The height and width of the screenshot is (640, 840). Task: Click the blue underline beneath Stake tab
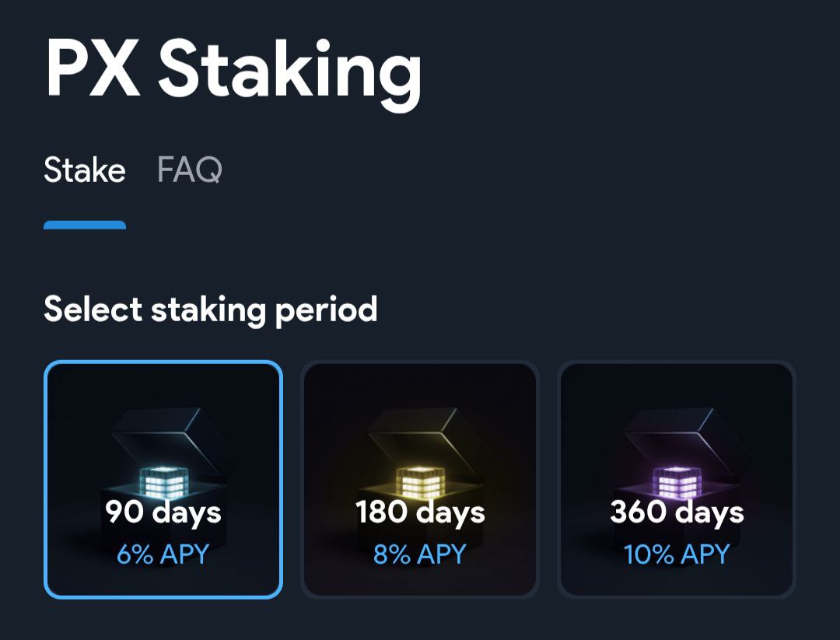(x=85, y=226)
